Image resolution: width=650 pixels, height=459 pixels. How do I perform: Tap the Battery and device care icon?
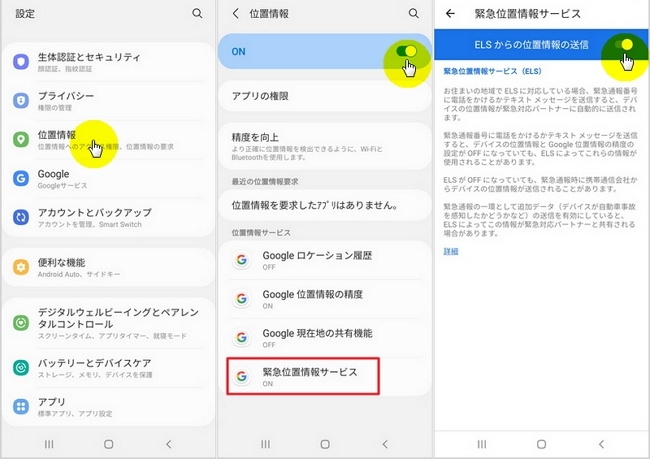[21, 367]
